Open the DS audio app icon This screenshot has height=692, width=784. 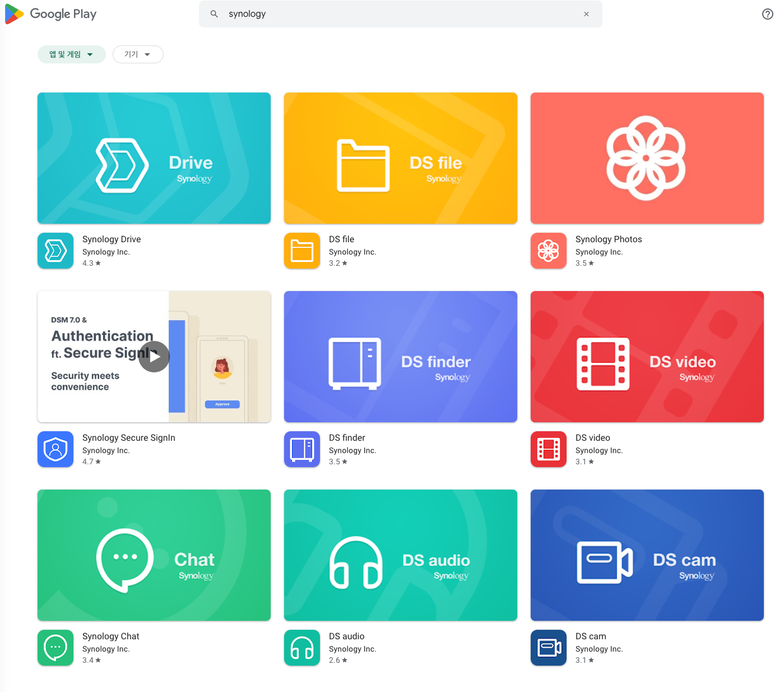coord(302,648)
